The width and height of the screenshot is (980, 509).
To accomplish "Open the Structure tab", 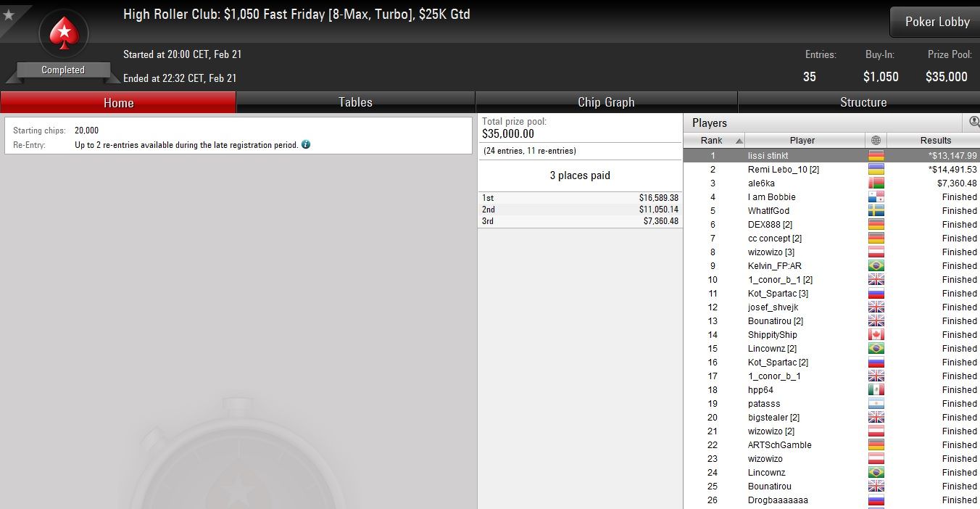I will (x=863, y=102).
